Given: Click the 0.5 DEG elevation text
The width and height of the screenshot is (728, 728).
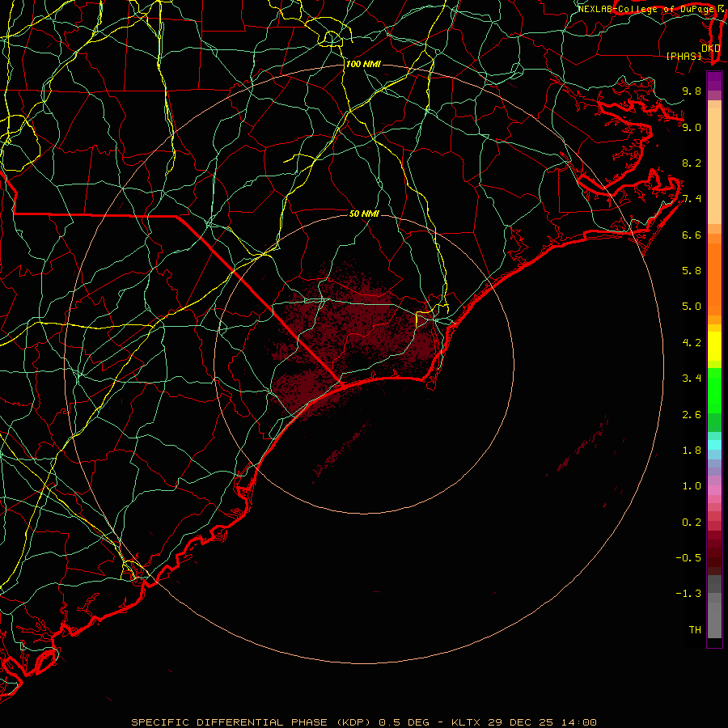Looking at the screenshot, I should pos(404,722).
